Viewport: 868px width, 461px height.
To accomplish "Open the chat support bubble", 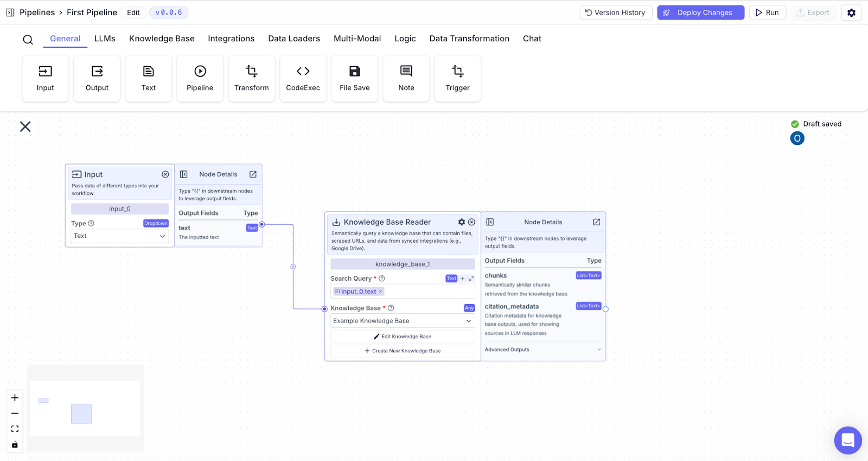I will click(848, 440).
